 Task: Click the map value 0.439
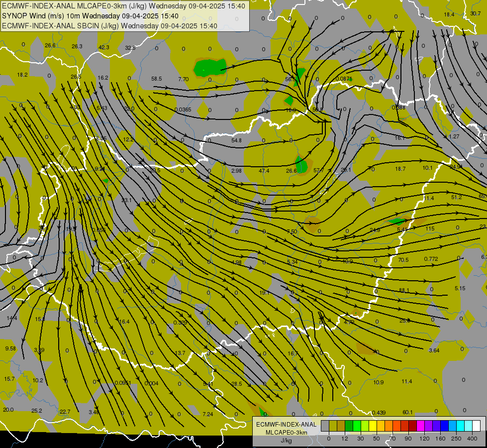click(379, 413)
